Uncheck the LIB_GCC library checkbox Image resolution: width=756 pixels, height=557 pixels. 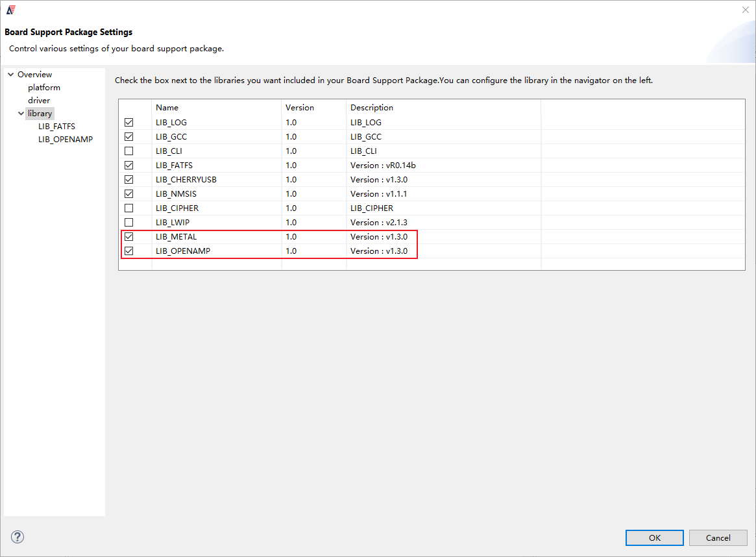click(x=128, y=136)
